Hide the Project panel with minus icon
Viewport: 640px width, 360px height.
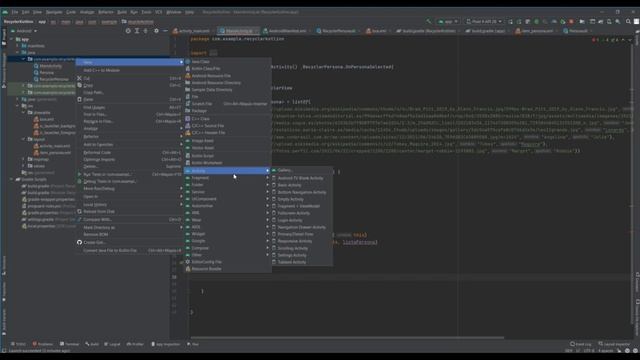tap(165, 31)
